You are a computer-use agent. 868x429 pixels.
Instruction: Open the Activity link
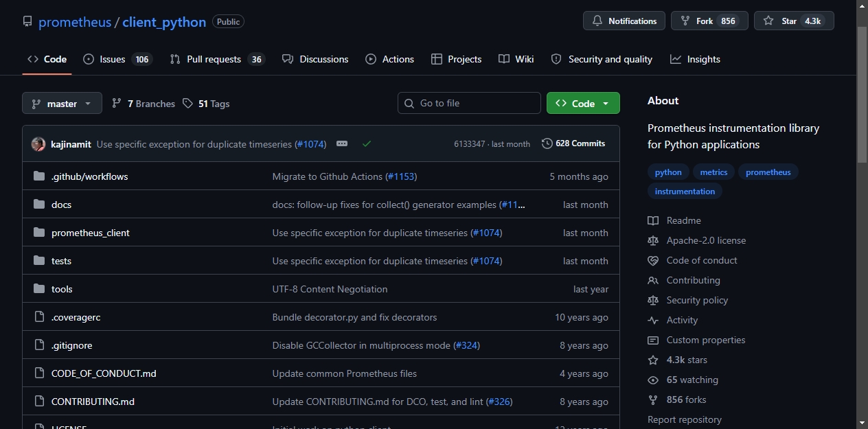(x=673, y=320)
